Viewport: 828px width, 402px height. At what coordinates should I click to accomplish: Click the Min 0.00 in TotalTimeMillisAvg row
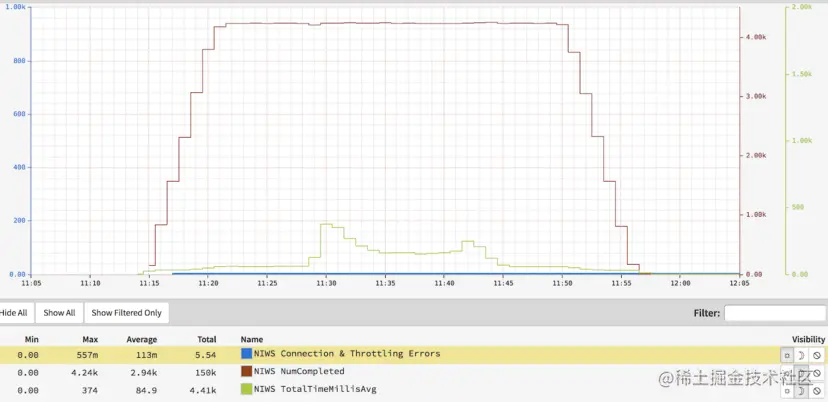(x=27, y=390)
